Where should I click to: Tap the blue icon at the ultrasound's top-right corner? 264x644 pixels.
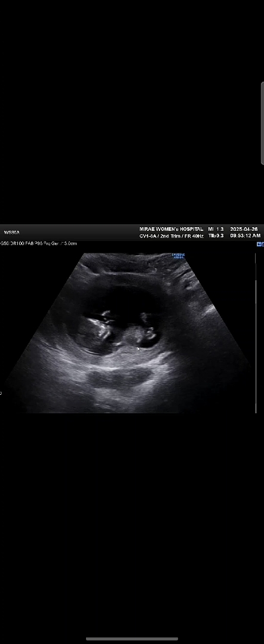[260, 244]
